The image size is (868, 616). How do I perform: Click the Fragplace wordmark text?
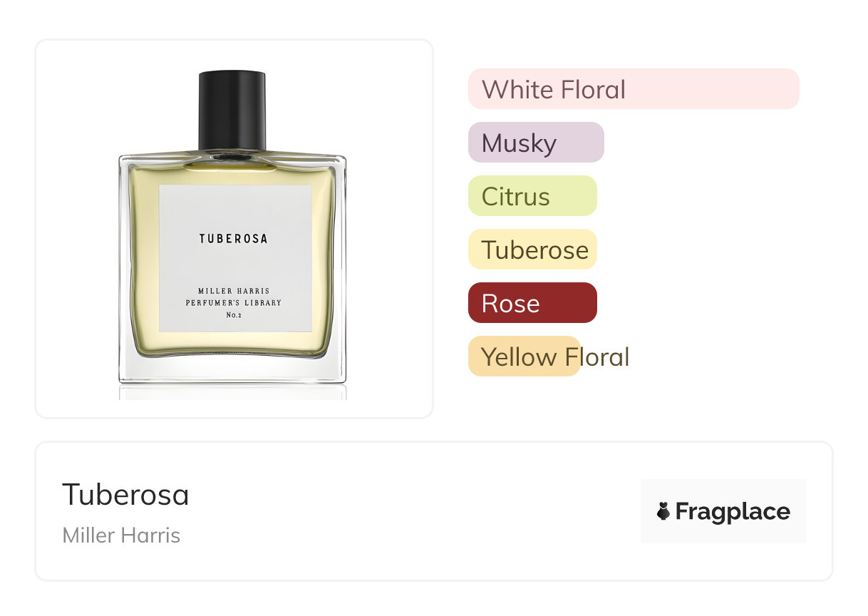coord(733,512)
